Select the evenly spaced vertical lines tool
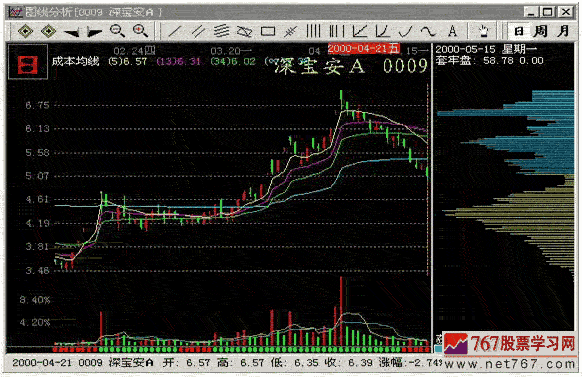The width and height of the screenshot is (582, 377). tap(313, 31)
